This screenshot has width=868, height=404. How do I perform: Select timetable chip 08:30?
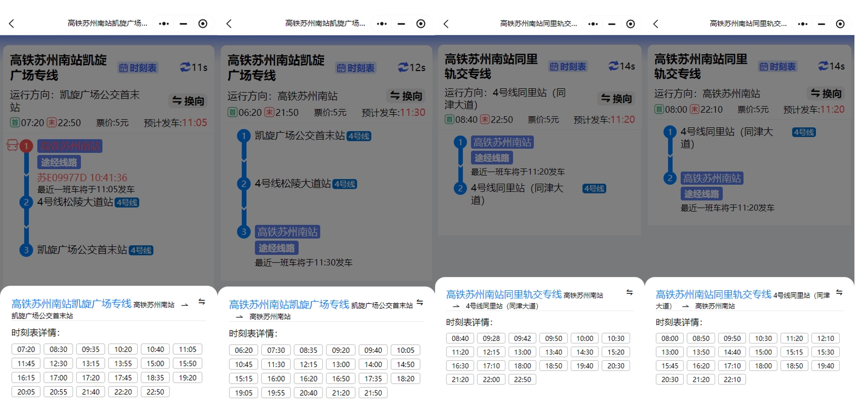tap(58, 349)
